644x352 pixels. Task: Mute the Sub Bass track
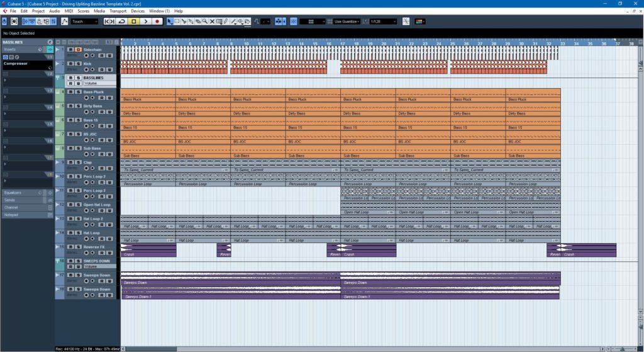coord(70,149)
